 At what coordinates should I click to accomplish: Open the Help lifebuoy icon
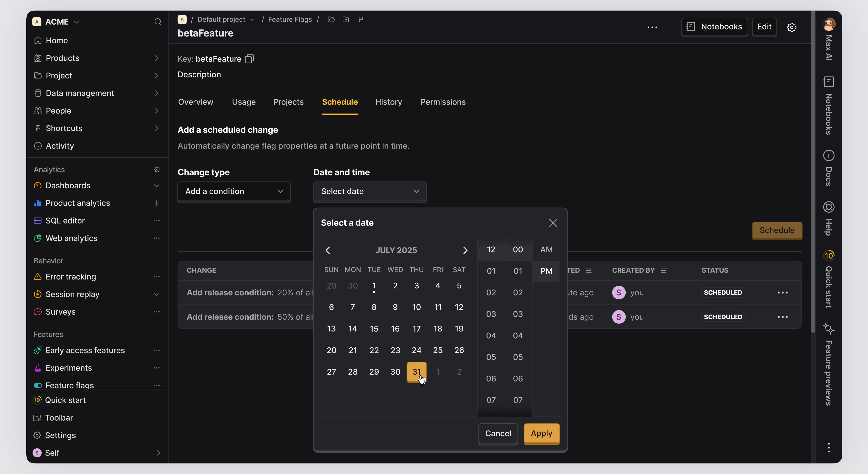point(829,207)
